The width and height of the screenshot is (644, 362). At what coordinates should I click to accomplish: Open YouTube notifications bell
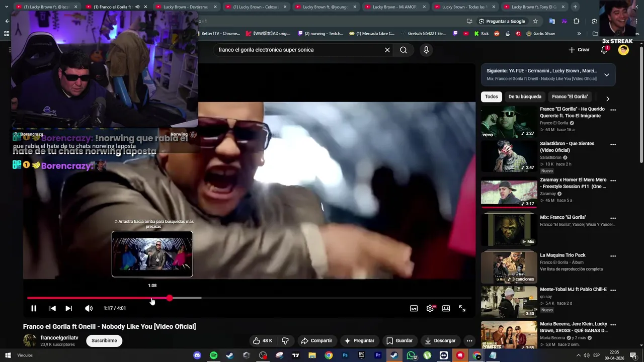tap(604, 50)
